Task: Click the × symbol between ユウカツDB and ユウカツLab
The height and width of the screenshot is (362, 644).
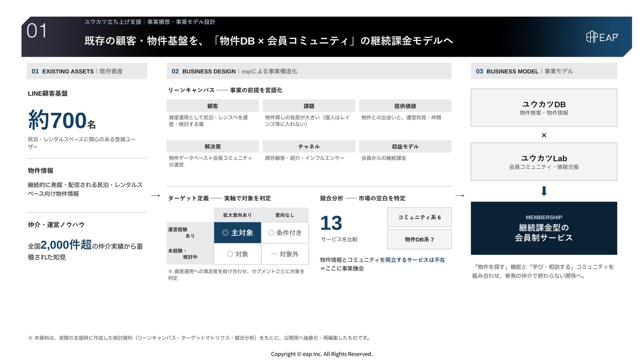Action: click(544, 135)
